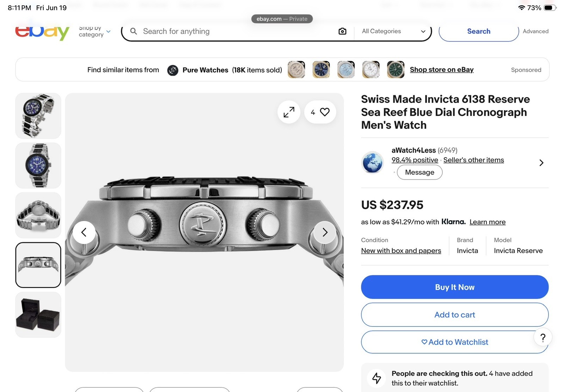Open the help question mark bubble
564x392 pixels.
[x=543, y=338]
